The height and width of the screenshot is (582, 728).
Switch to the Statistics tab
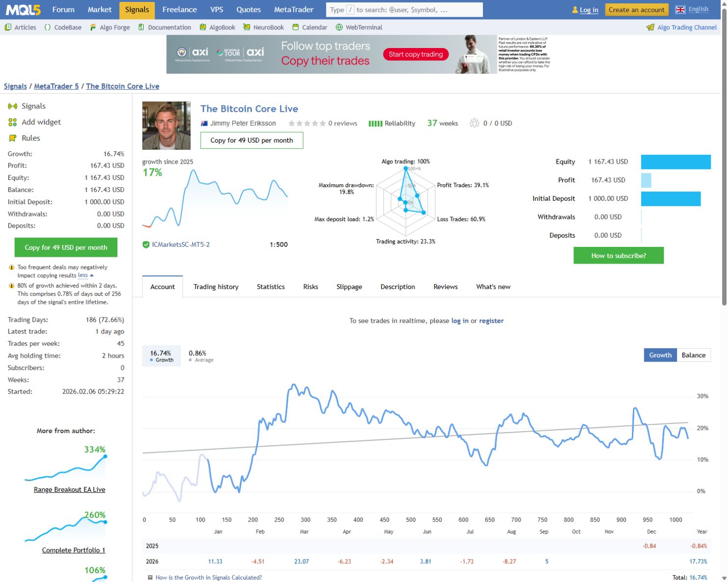(271, 287)
